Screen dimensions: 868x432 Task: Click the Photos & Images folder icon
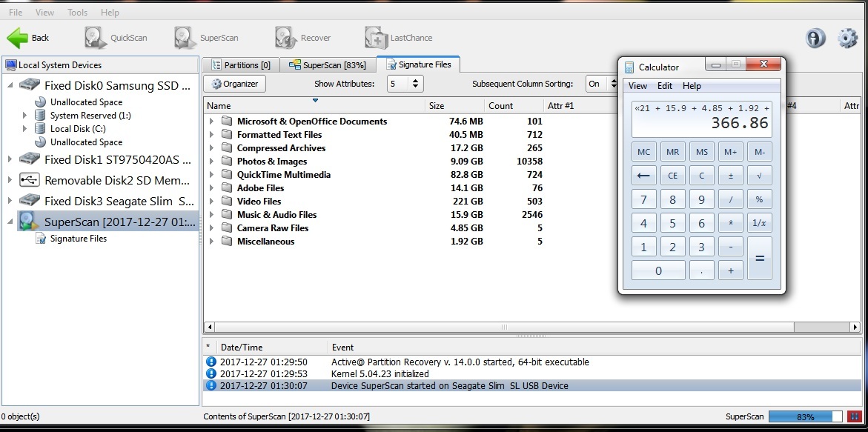pos(226,161)
